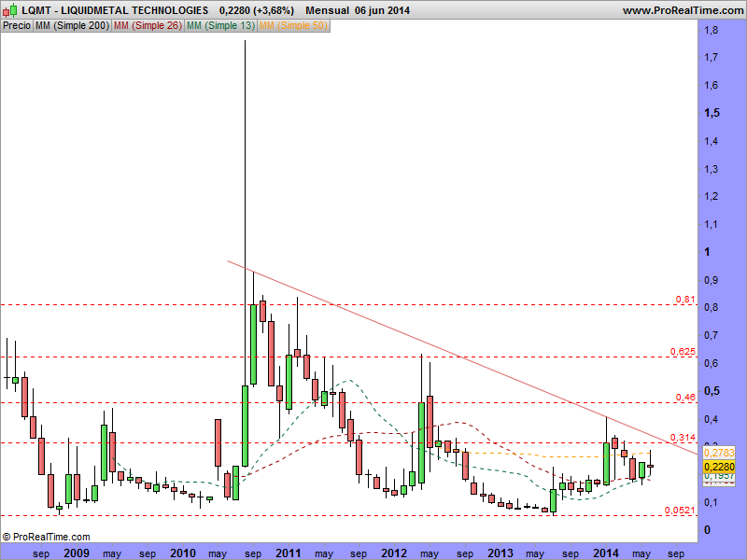Click the red 0,46 level label
747x560 pixels.
685,398
